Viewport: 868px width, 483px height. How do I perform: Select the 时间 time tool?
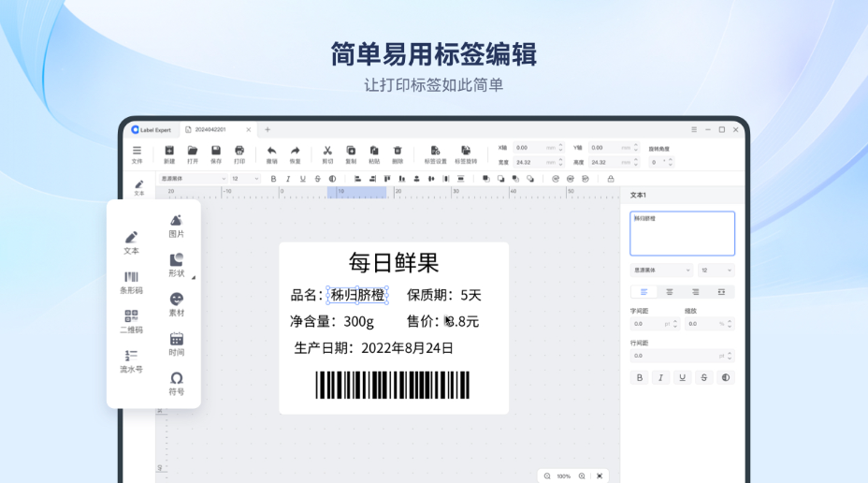tap(177, 344)
